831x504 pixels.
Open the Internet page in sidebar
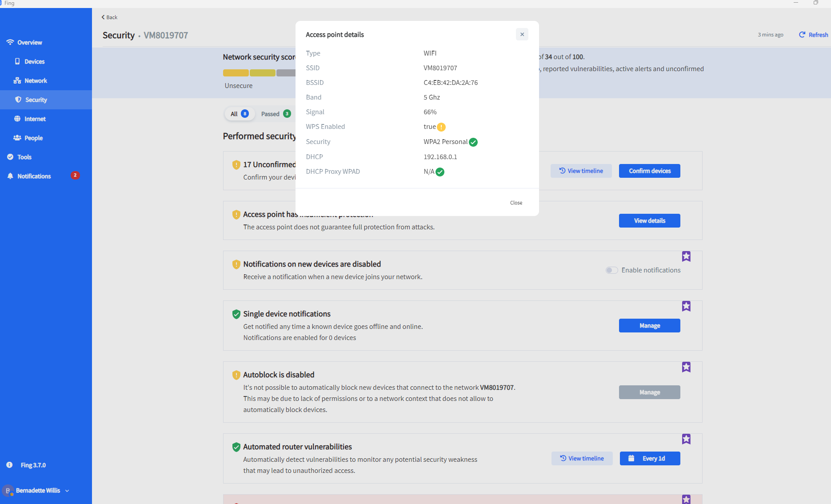(x=35, y=119)
